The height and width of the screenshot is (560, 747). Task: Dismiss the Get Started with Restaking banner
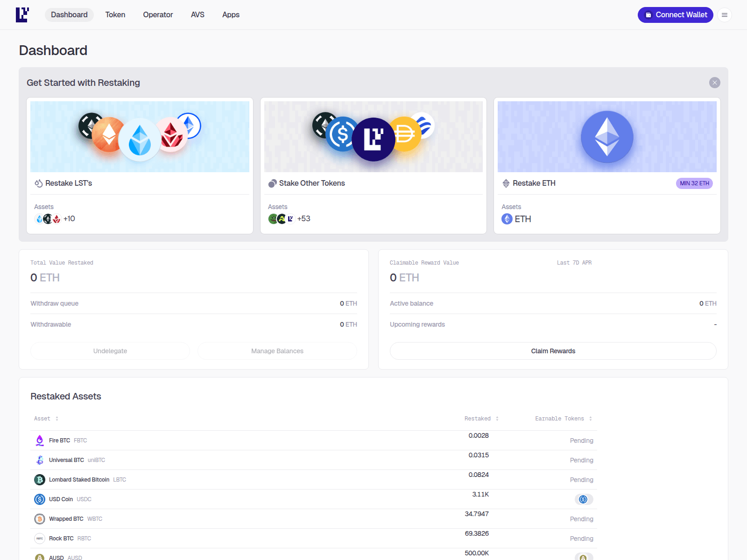(714, 83)
